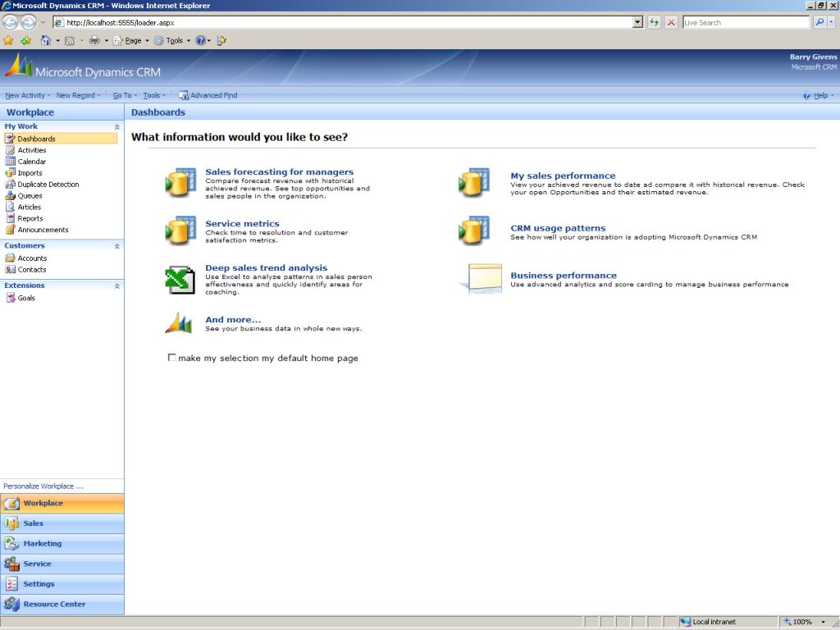Open the Resource Center area
This screenshot has height=630, width=840.
coord(62,605)
